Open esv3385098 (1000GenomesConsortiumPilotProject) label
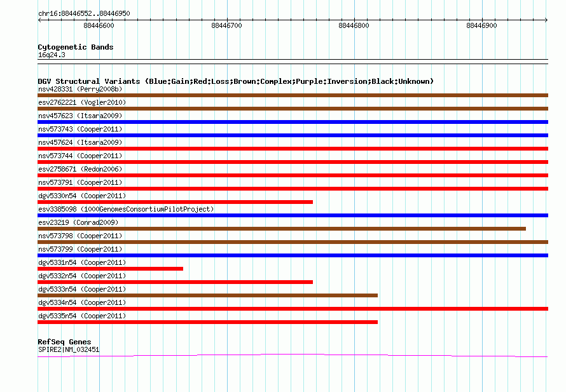The image size is (566, 392). [126, 209]
